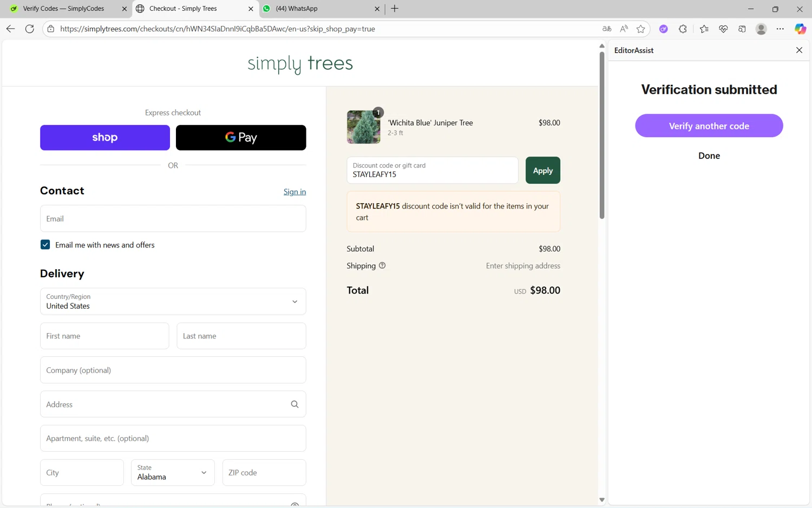Switch to Verify Codes — SimplyCodes tab
812x508 pixels.
64,9
